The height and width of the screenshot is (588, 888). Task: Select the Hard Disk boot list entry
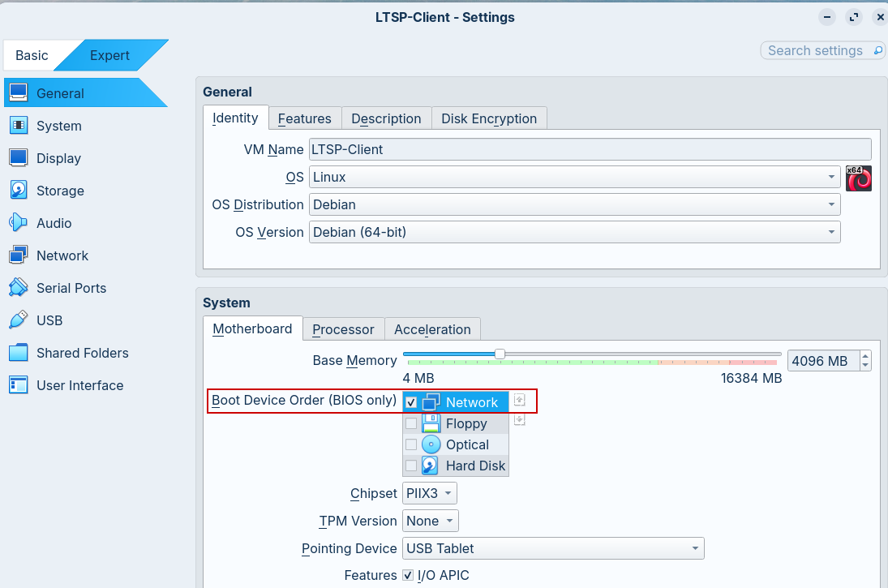pyautogui.click(x=456, y=466)
